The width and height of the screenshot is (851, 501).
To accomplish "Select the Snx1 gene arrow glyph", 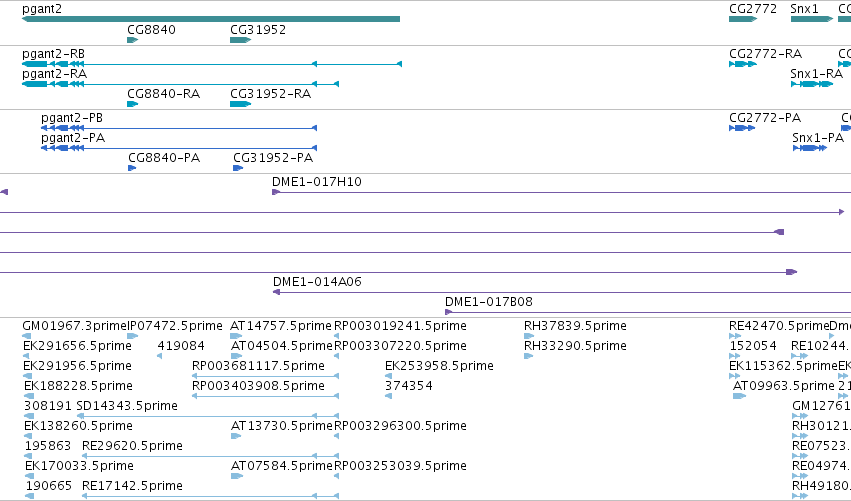I will tap(811, 19).
